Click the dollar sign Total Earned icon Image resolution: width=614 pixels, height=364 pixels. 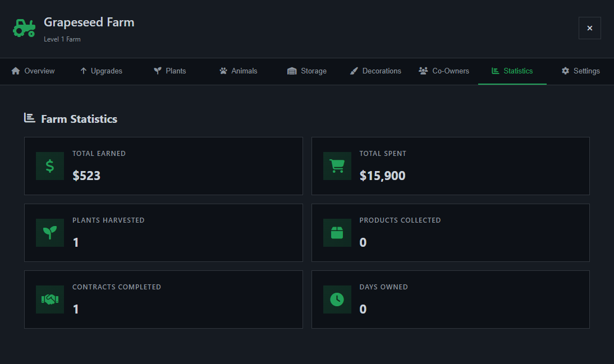(x=50, y=166)
